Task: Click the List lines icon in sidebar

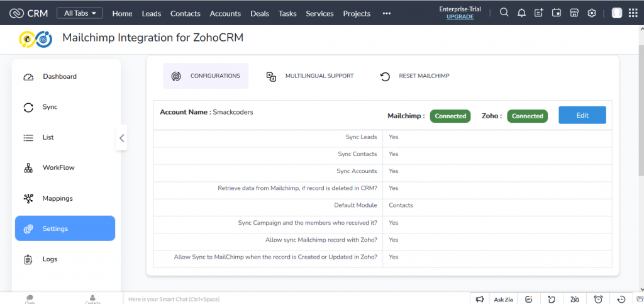Action: point(28,138)
